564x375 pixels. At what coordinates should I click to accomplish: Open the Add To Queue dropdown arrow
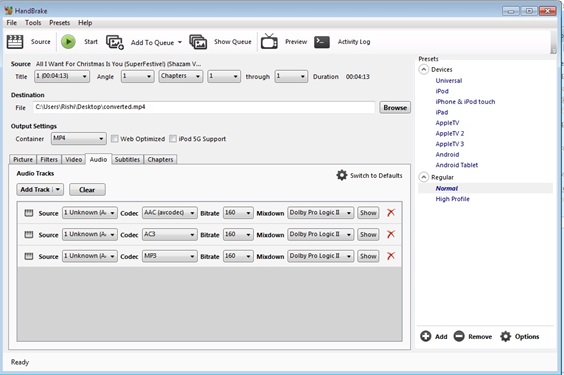(180, 42)
